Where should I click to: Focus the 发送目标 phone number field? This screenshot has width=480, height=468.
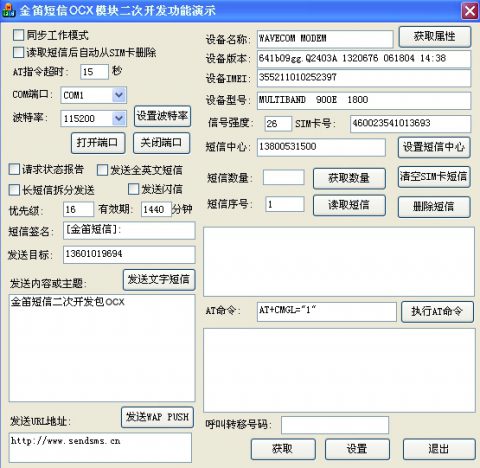coord(129,255)
